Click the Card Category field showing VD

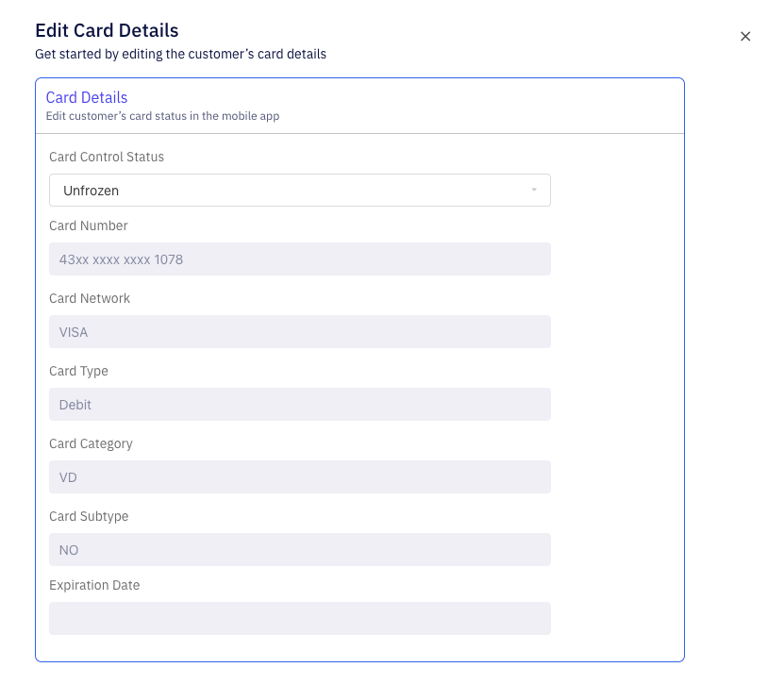tap(299, 476)
